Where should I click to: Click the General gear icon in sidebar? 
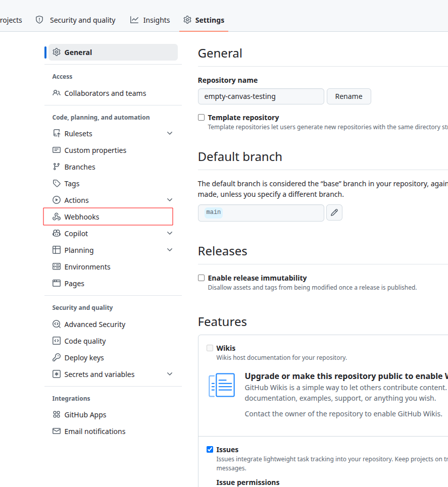point(56,52)
